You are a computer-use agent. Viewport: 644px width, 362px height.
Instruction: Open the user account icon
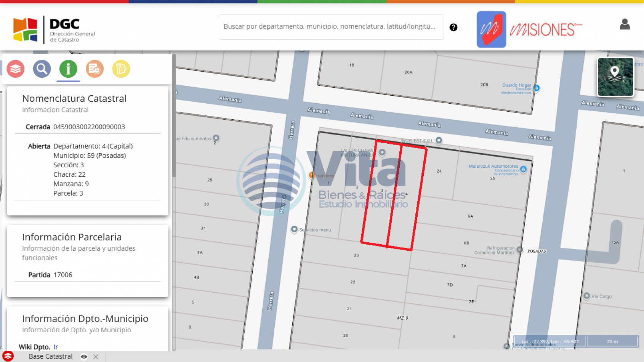click(x=625, y=24)
